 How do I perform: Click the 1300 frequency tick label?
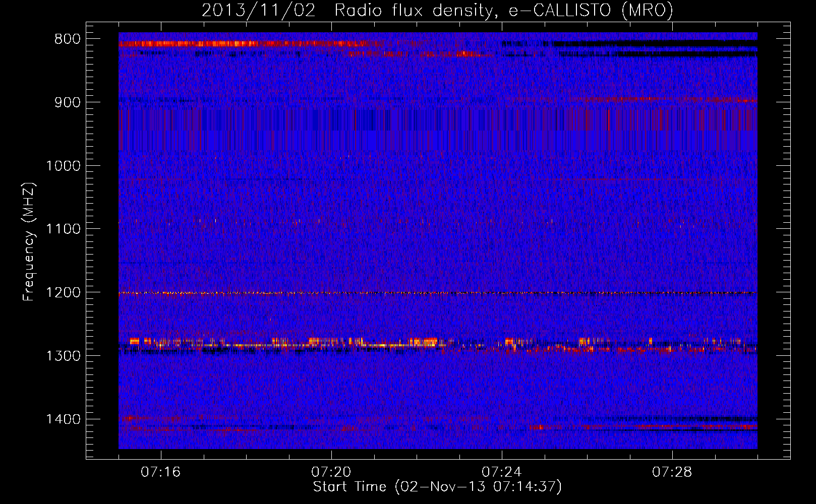coord(64,356)
